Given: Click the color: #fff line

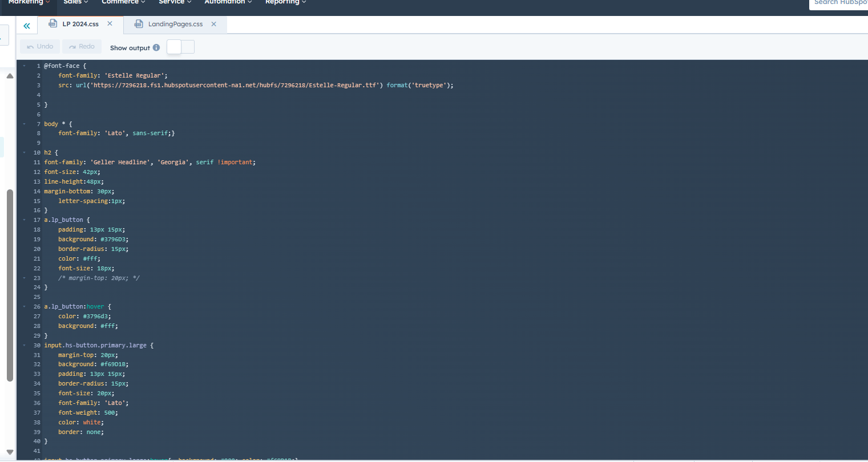Looking at the screenshot, I should pyautogui.click(x=79, y=259).
